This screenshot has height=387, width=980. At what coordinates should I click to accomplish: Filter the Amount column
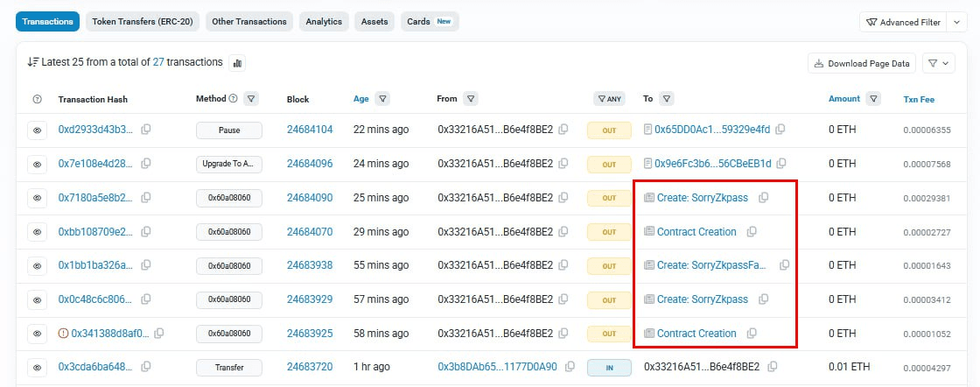pos(873,99)
